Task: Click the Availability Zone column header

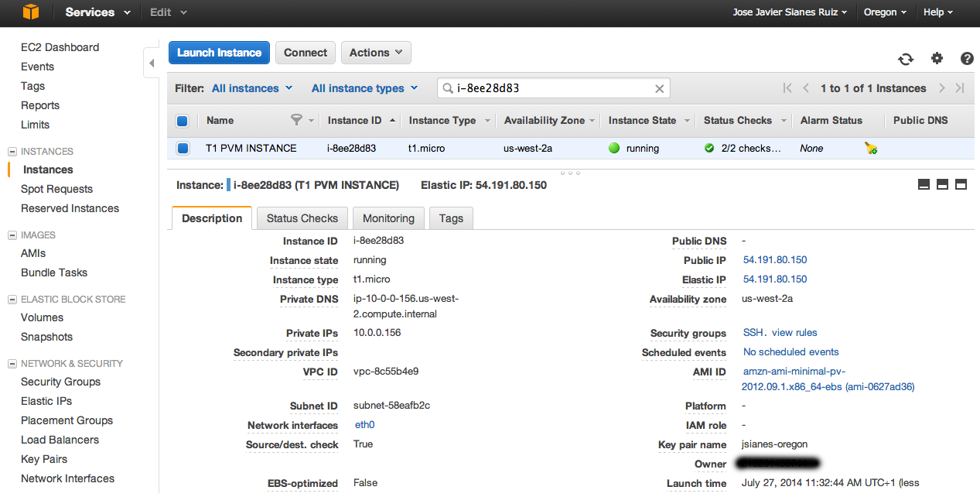Action: tap(545, 121)
